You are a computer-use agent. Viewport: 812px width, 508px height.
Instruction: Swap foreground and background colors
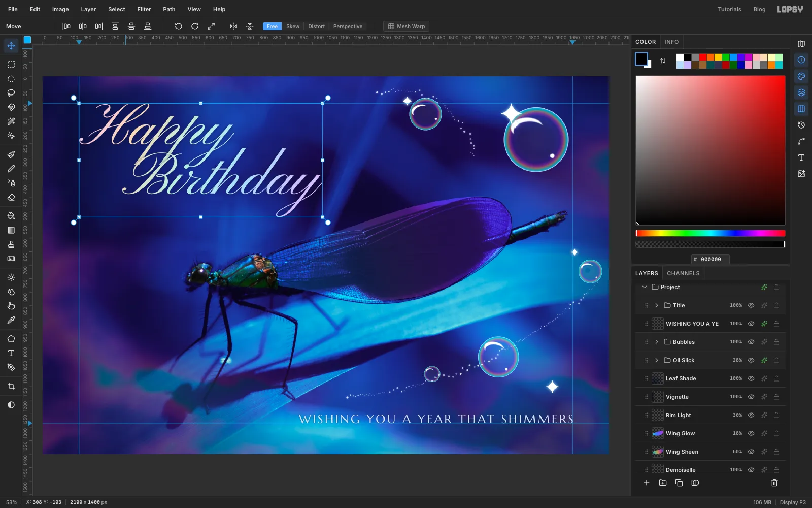point(663,61)
